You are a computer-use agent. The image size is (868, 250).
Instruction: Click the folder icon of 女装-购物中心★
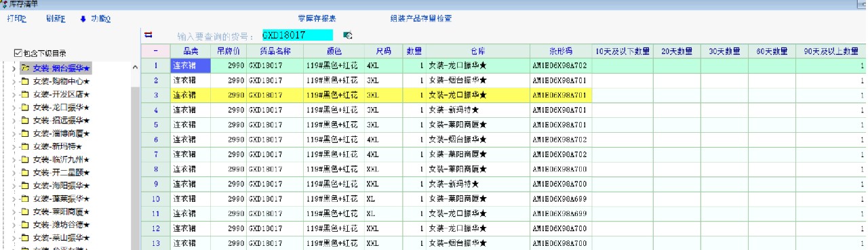(24, 81)
